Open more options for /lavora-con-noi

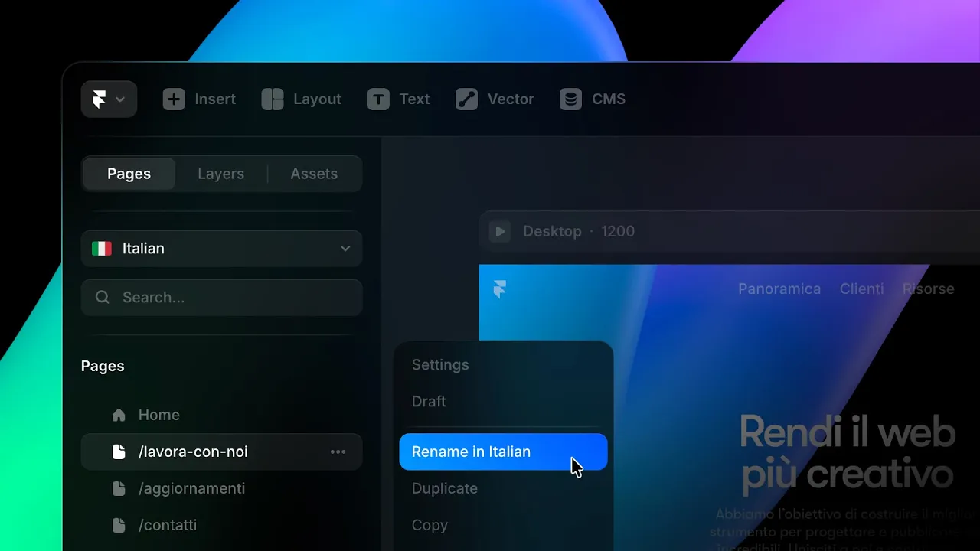(338, 452)
